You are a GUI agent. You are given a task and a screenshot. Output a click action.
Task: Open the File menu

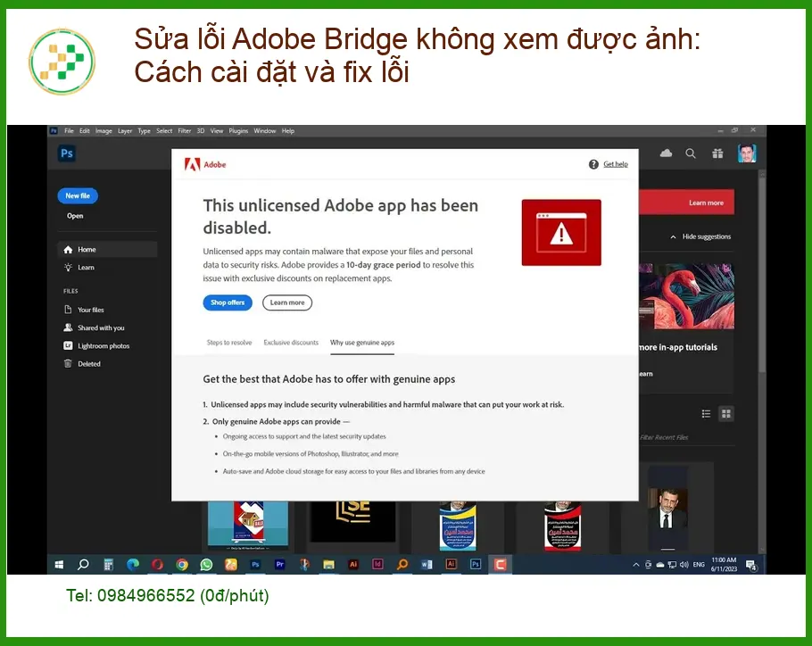tap(69, 131)
